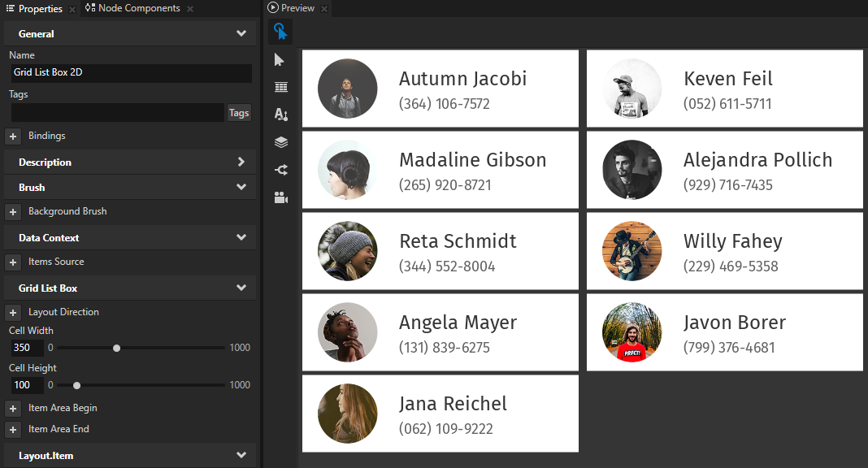Click the Cell Width slider handle
This screenshot has height=468, width=868.
117,348
